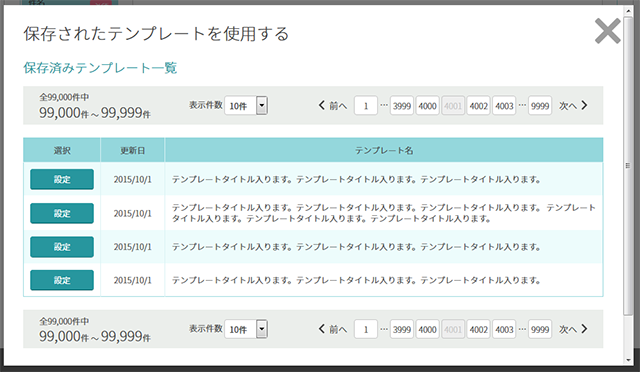Open top 表示件数 dropdown showing 10件
The width and height of the screenshot is (640, 372).
[x=246, y=106]
